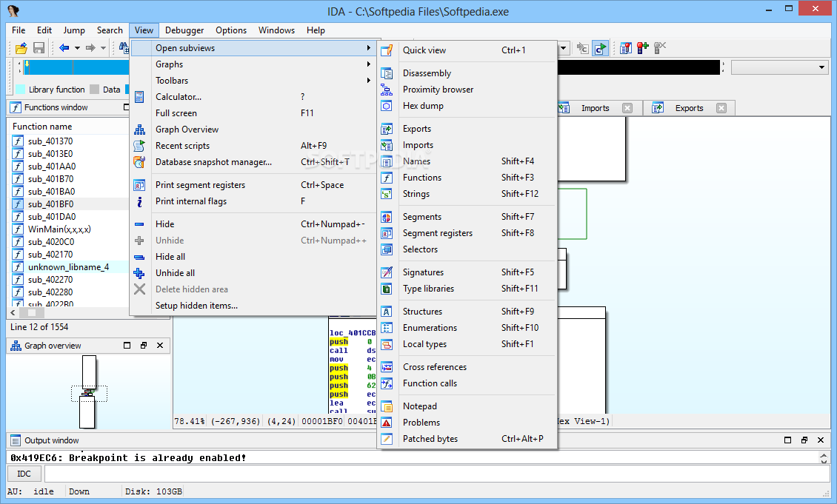Click the Jump back blue arrow
This screenshot has height=504, width=837.
click(64, 48)
